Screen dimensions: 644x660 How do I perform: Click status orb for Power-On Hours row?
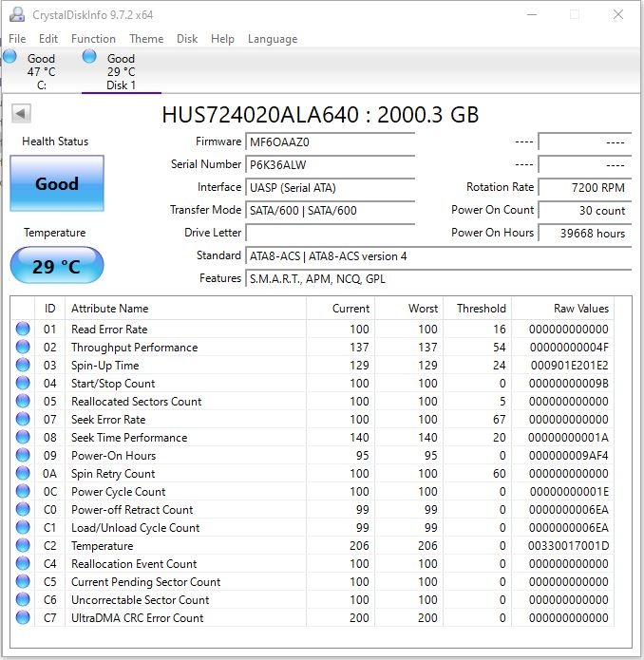(23, 456)
